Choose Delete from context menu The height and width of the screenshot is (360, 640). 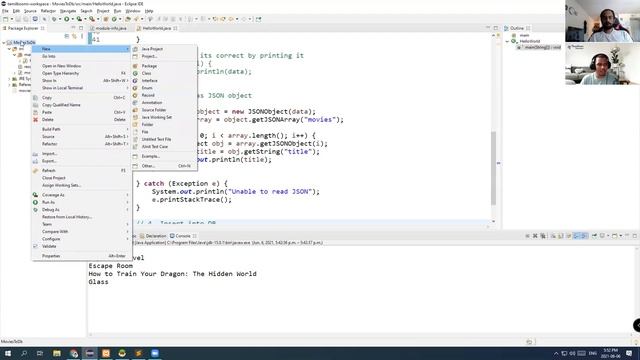click(82, 120)
